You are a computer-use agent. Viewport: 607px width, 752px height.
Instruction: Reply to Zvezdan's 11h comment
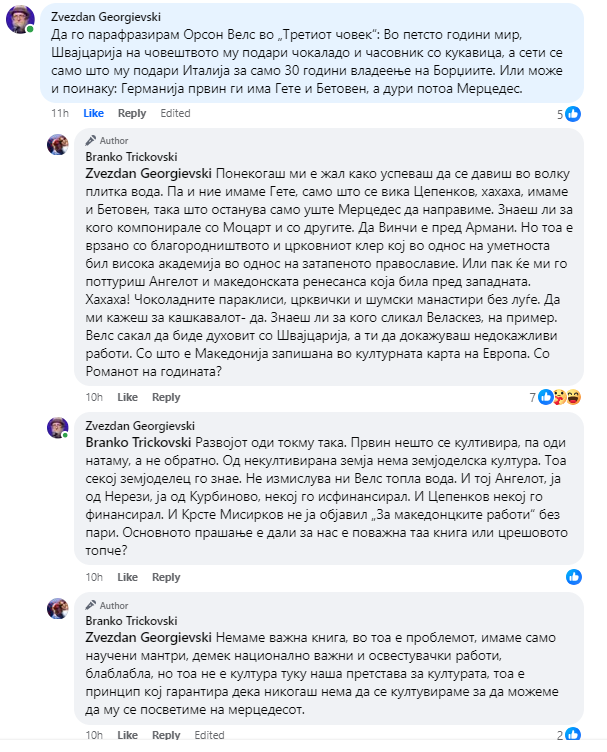click(132, 113)
